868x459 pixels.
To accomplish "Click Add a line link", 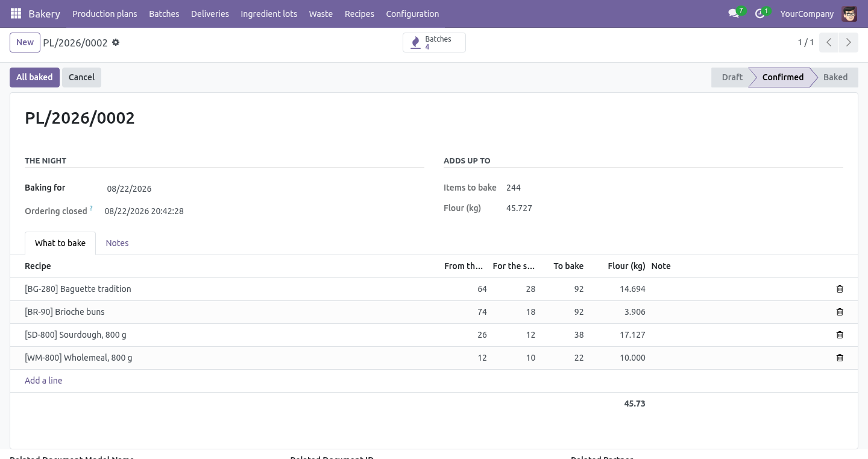I will [x=43, y=381].
